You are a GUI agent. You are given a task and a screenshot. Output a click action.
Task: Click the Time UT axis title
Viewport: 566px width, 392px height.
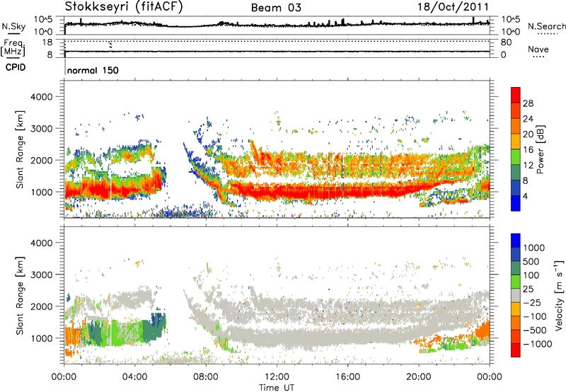(x=277, y=388)
